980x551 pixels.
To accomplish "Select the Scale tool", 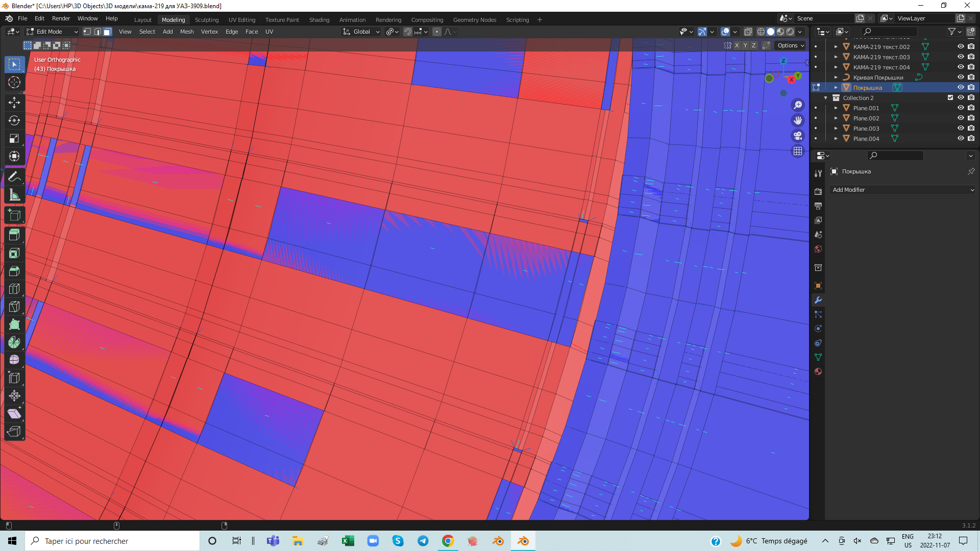I will 14,138.
